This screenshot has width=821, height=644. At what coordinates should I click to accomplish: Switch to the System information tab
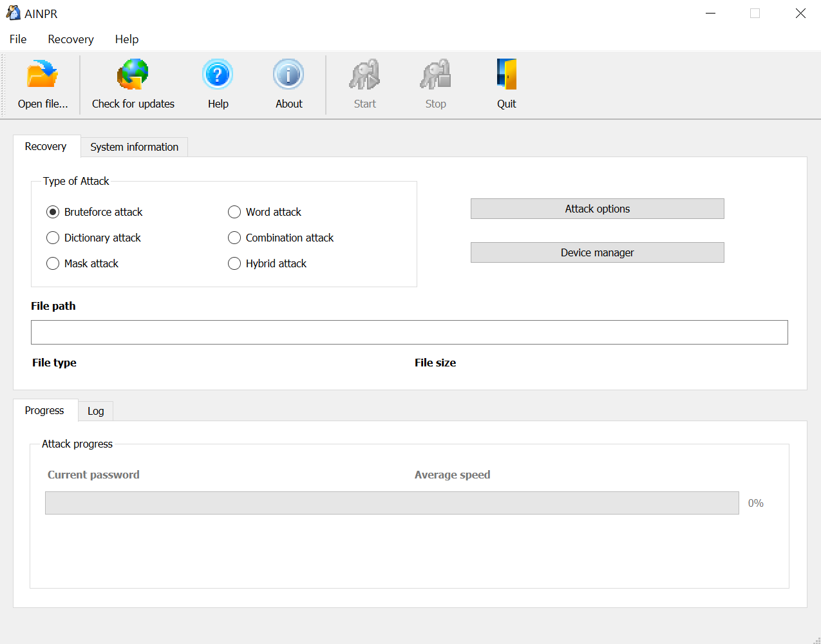134,147
